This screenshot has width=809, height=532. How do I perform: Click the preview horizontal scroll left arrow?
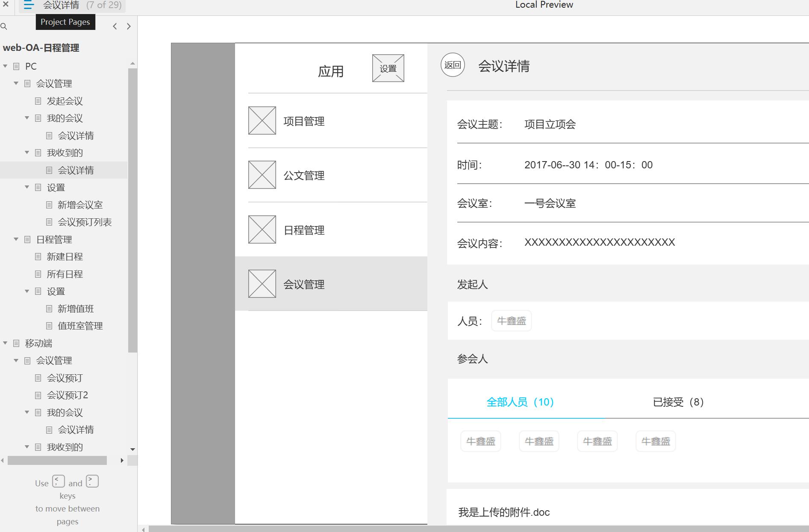(x=143, y=529)
